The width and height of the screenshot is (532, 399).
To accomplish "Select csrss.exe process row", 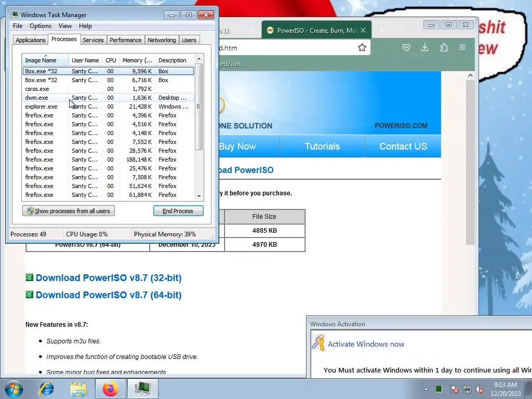I will coord(109,89).
